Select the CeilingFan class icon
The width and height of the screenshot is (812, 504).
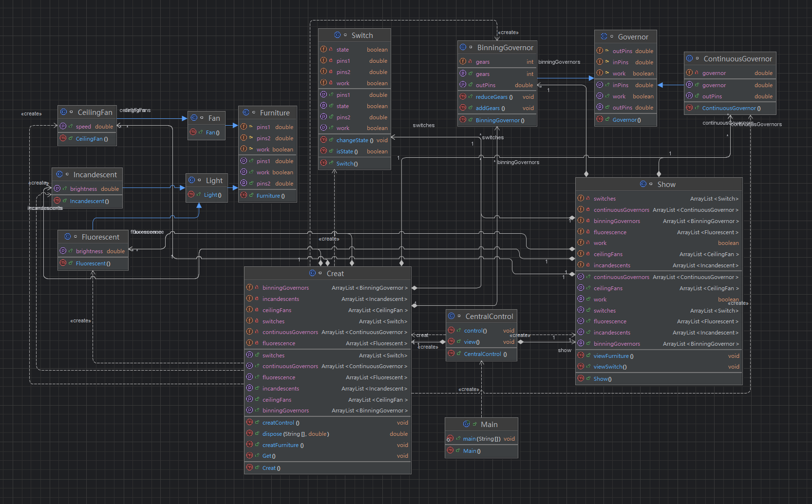[64, 112]
